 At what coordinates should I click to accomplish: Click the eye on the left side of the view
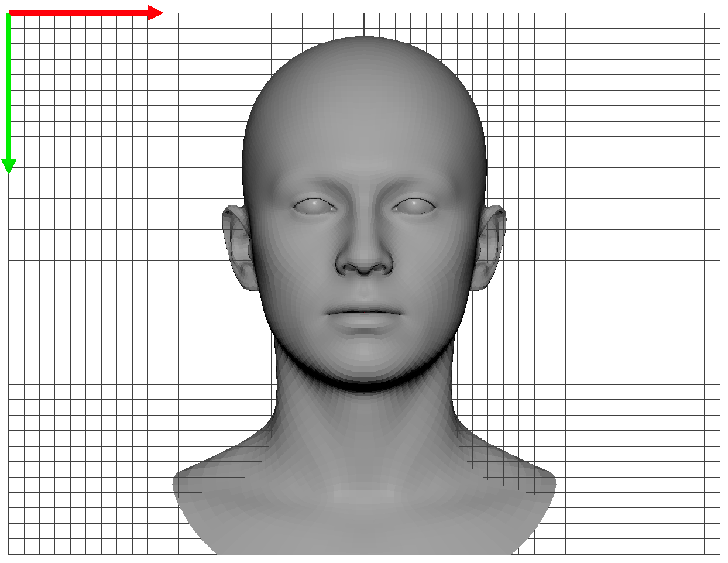[x=314, y=206]
